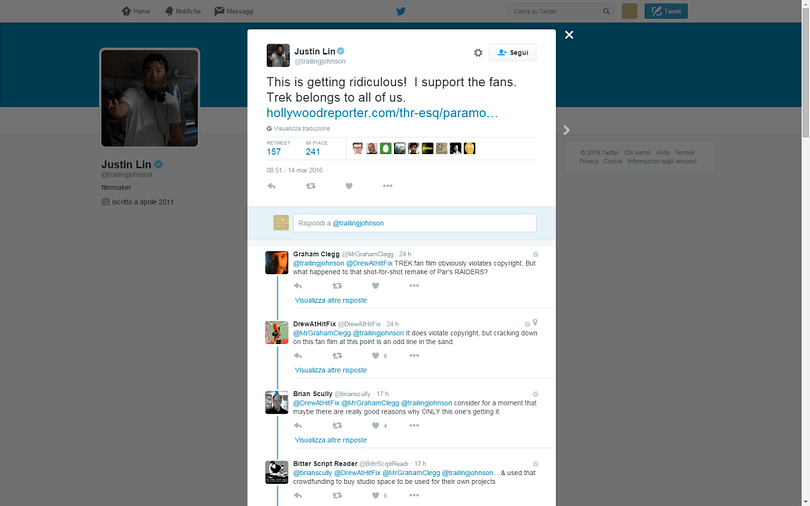Open more options on Brian Scully's tweet
Screen dimensions: 810x506
[x=414, y=425]
